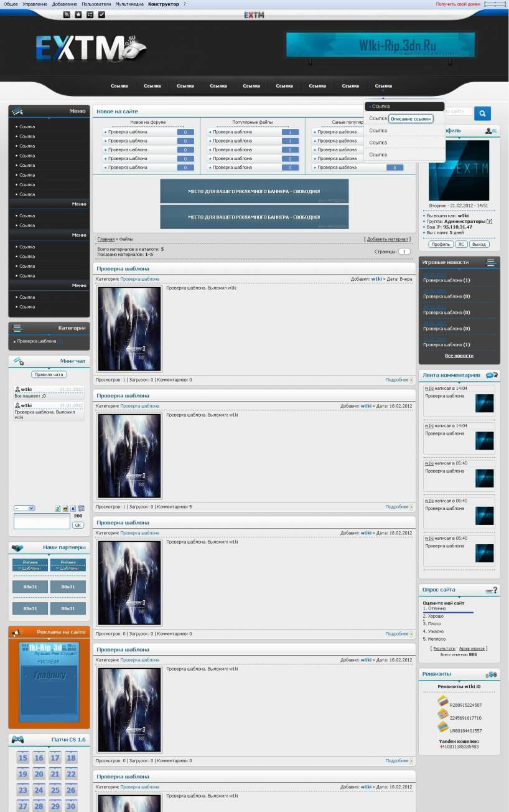This screenshot has height=812, width=509.
Task: Click the "Профиль" button in the profile block
Action: [x=441, y=244]
